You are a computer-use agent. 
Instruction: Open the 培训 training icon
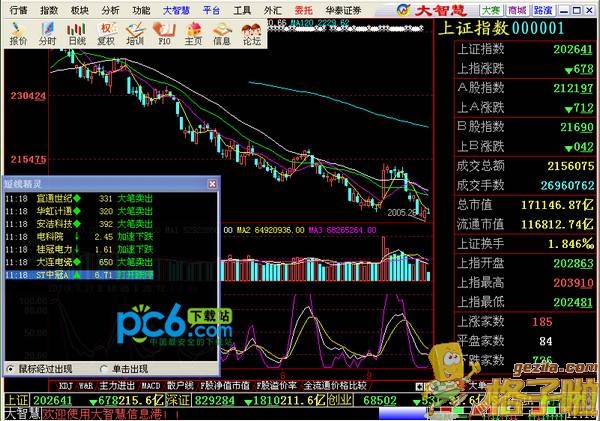pyautogui.click(x=135, y=34)
